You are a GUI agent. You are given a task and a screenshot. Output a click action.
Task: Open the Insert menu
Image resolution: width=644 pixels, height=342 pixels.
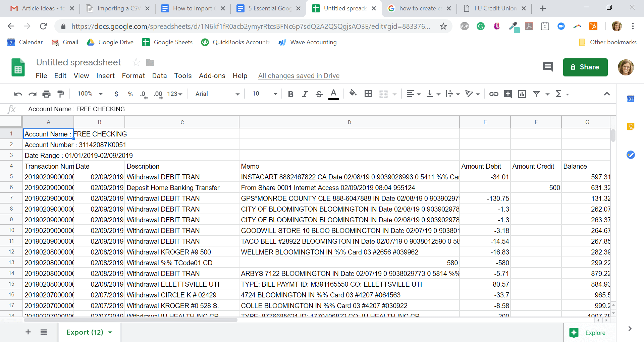pyautogui.click(x=105, y=76)
